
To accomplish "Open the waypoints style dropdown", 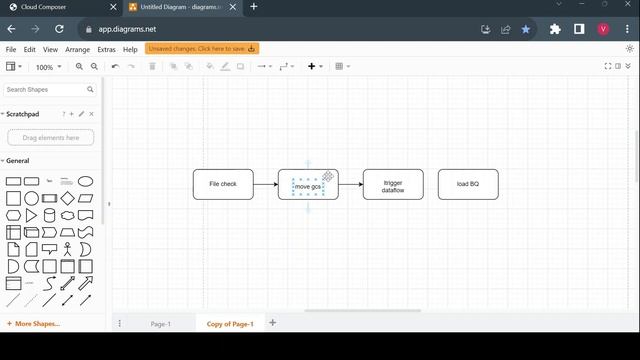I will (287, 66).
